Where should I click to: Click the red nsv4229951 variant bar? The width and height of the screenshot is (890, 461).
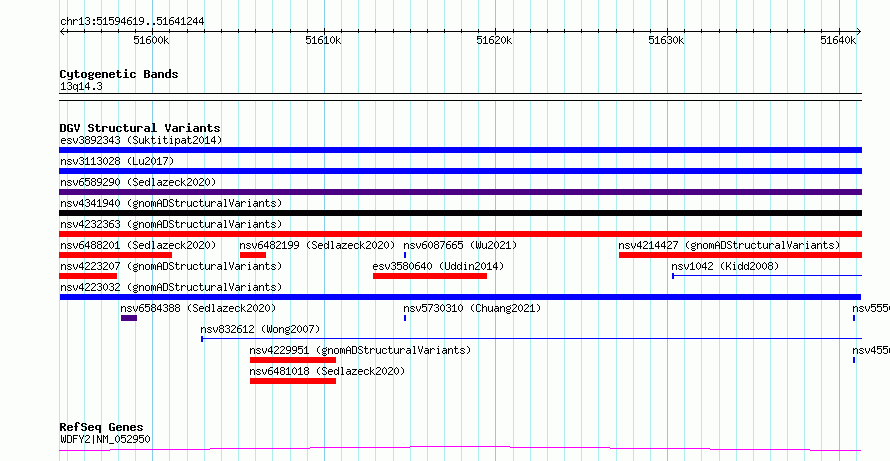(x=293, y=360)
